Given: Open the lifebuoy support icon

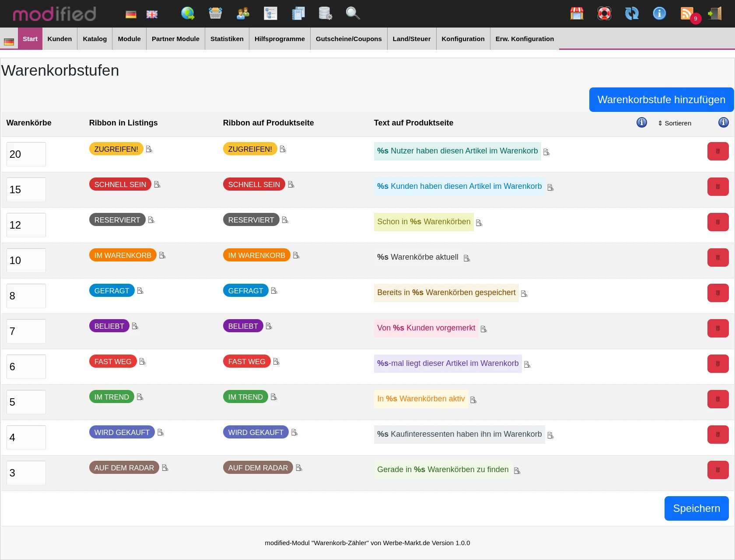Looking at the screenshot, I should (604, 14).
